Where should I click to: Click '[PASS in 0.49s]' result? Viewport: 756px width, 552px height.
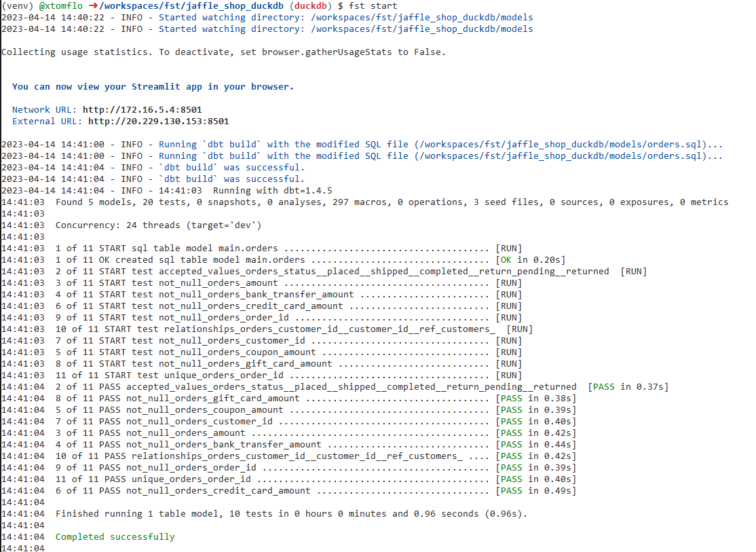point(535,490)
